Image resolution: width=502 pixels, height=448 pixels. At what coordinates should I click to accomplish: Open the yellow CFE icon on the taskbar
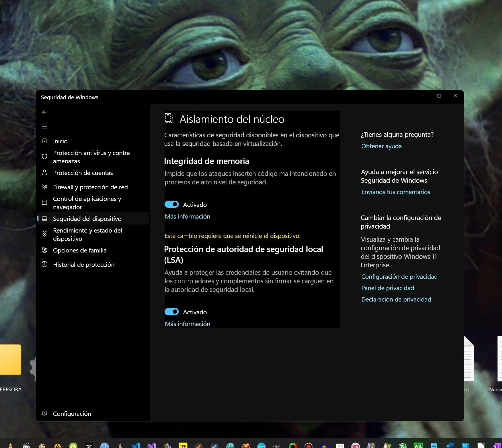(x=183, y=445)
